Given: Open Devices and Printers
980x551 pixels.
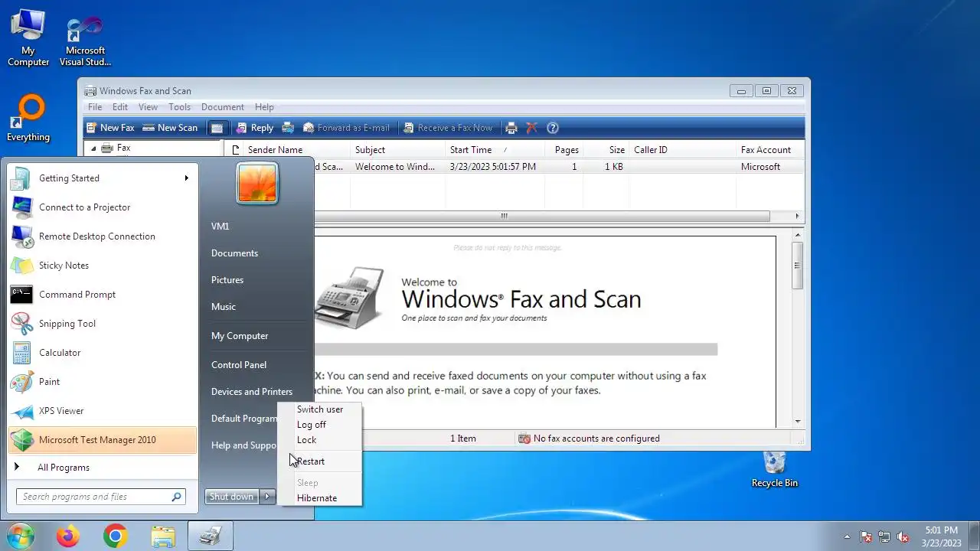Looking at the screenshot, I should tap(252, 392).
